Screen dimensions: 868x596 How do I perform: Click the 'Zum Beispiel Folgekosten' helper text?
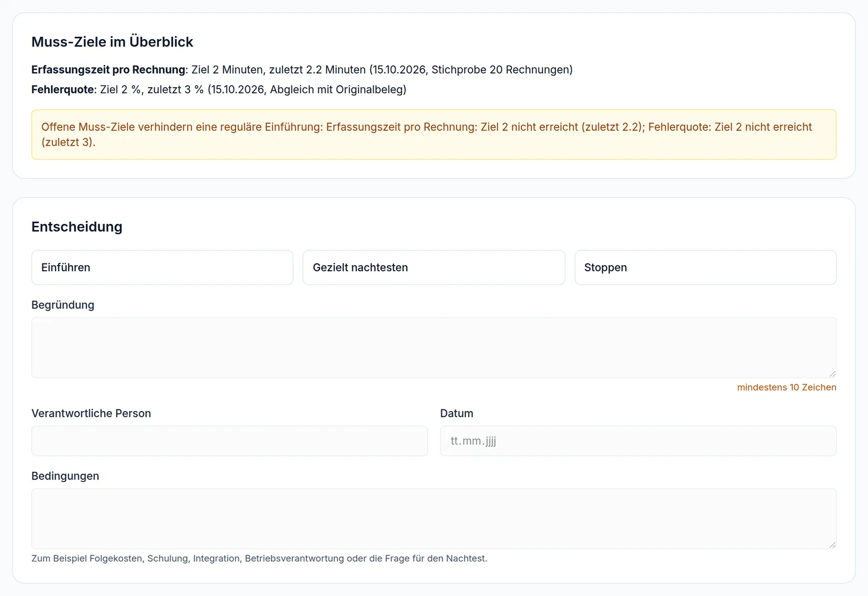259,559
